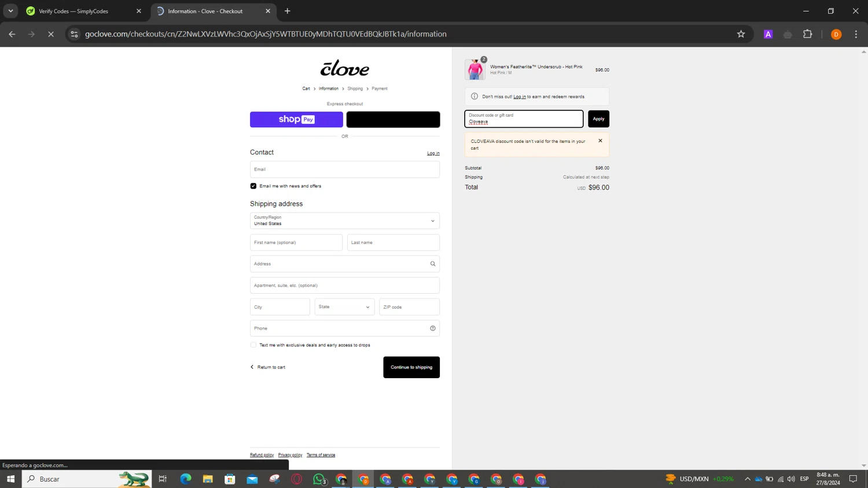Open Microsoft Store from the taskbar
The height and width of the screenshot is (488, 868).
tap(230, 479)
